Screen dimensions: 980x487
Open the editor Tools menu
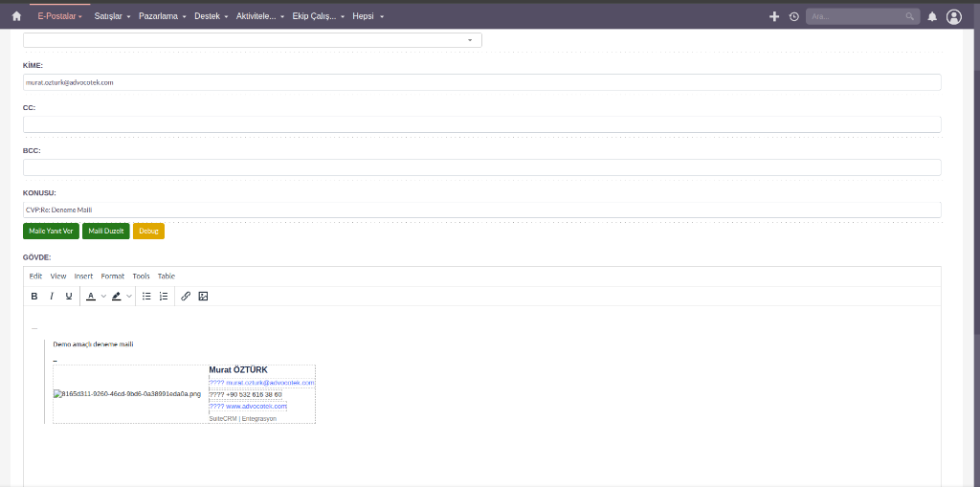pyautogui.click(x=142, y=276)
